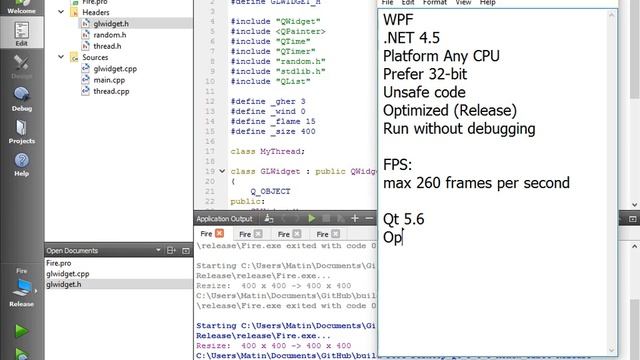The height and width of the screenshot is (360, 640).
Task: Close the active Fire output tab
Action: pos(220,233)
